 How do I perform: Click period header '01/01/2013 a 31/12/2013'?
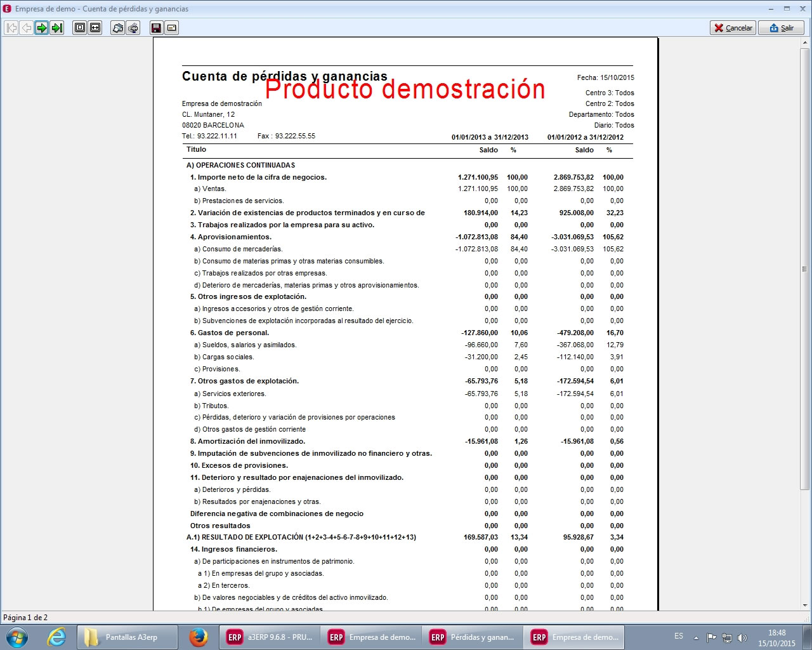pos(490,137)
